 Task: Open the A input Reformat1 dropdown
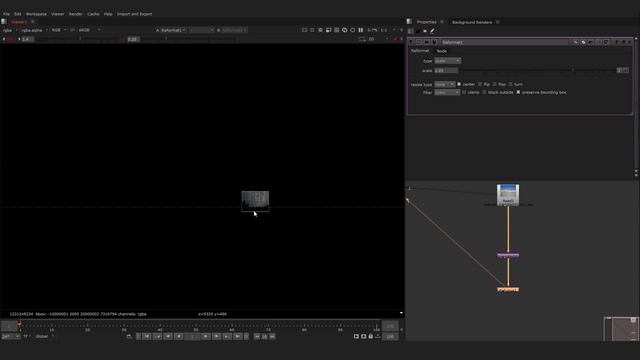coord(173,30)
